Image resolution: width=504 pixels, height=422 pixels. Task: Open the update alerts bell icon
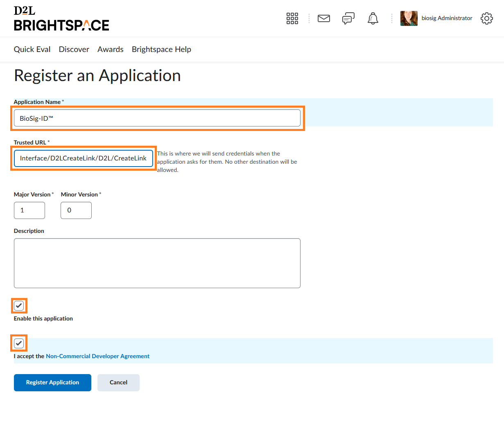[373, 18]
